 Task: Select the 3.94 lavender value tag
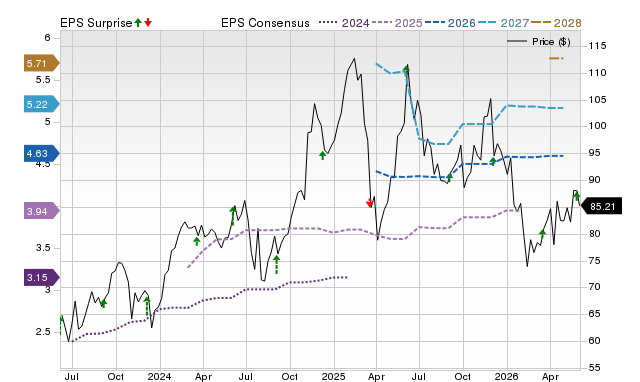[41, 211]
